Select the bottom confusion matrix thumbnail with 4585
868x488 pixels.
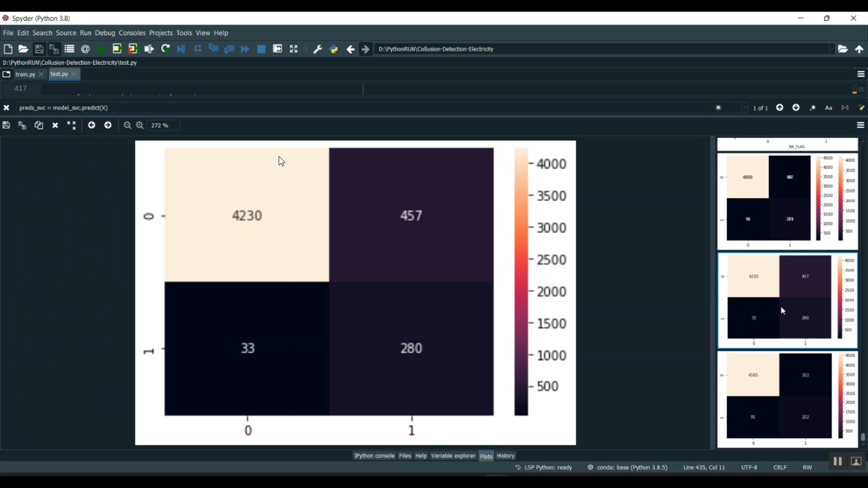pos(787,399)
